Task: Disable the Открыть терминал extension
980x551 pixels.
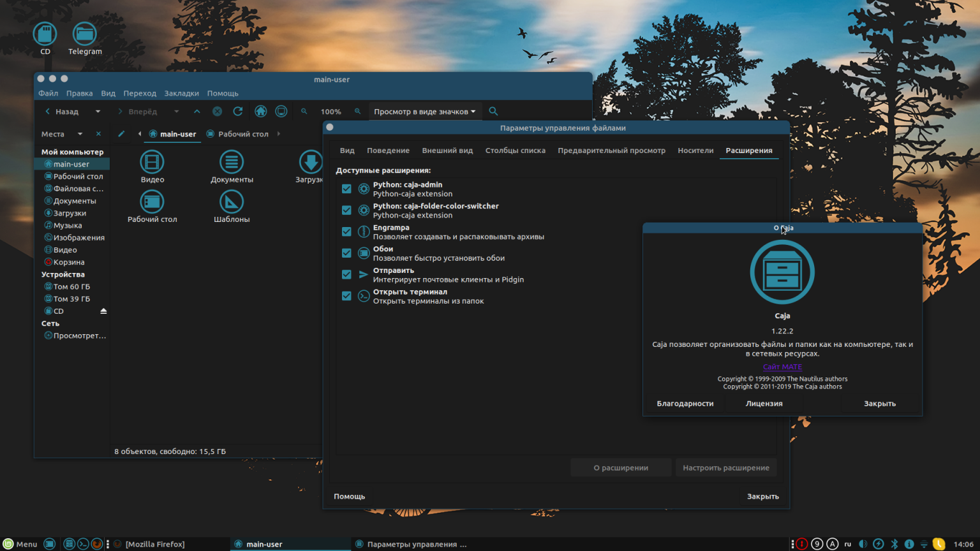Action: [346, 295]
